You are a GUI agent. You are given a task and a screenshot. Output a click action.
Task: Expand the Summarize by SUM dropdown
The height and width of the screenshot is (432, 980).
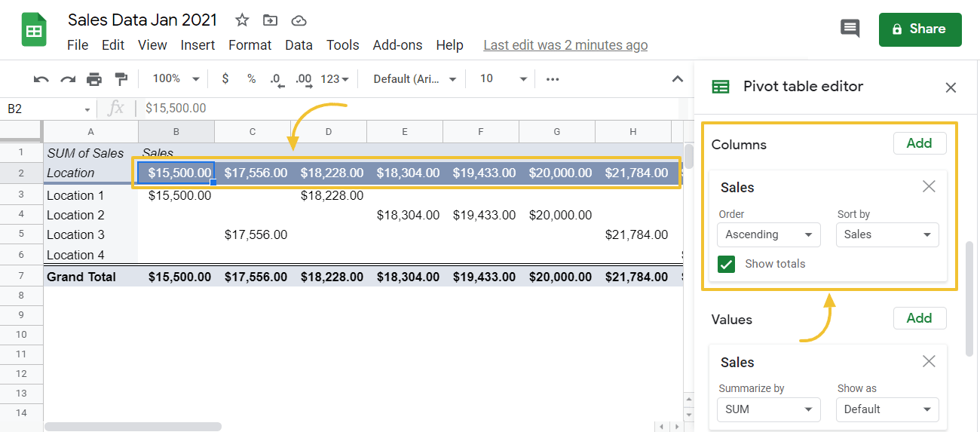[x=768, y=409]
